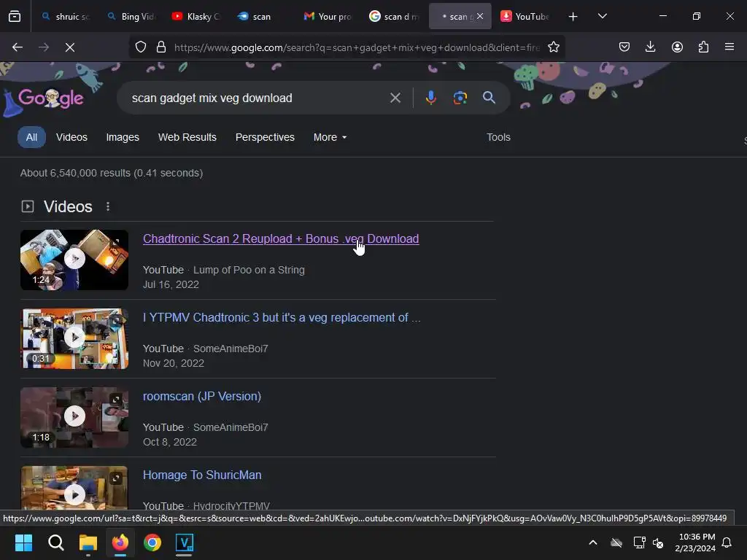
Task: Open File Explorer from taskbar
Action: (88, 542)
